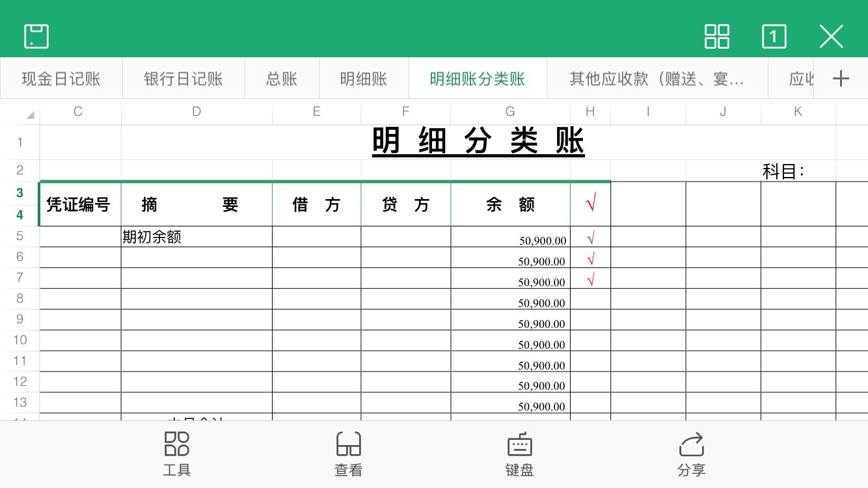
Task: Select the column G header
Action: pos(510,111)
